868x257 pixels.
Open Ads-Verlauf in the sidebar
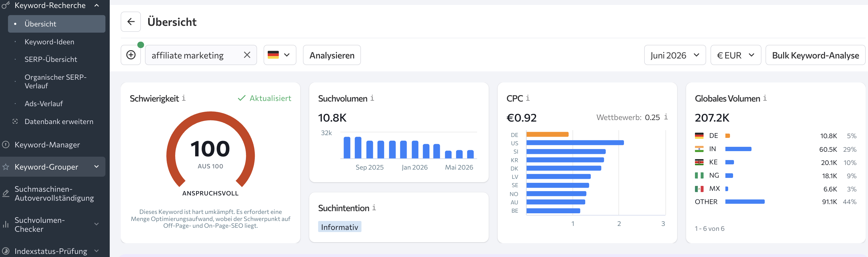[x=44, y=104]
